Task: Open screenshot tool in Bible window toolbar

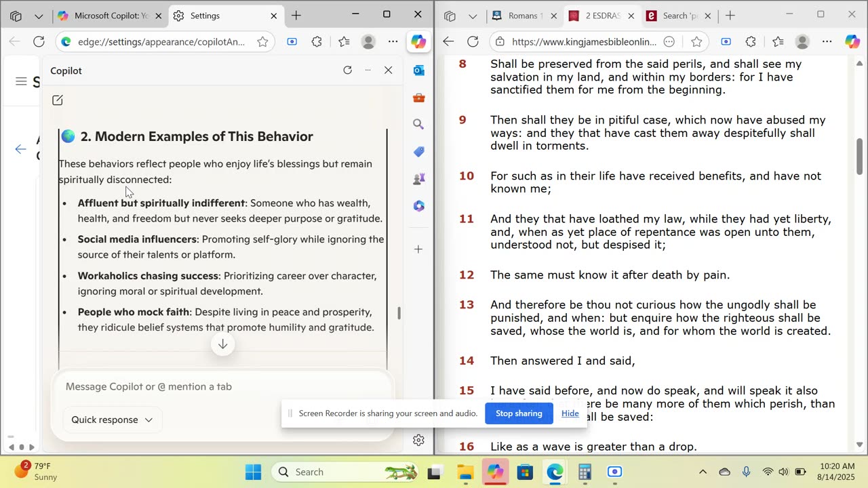Action: [x=726, y=42]
